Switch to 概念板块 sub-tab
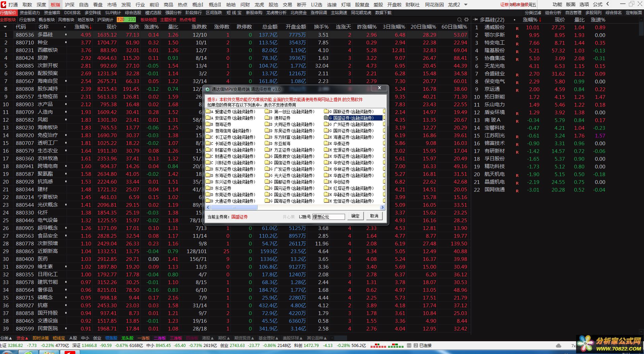Viewport: 644px width, 354px height. point(47,19)
